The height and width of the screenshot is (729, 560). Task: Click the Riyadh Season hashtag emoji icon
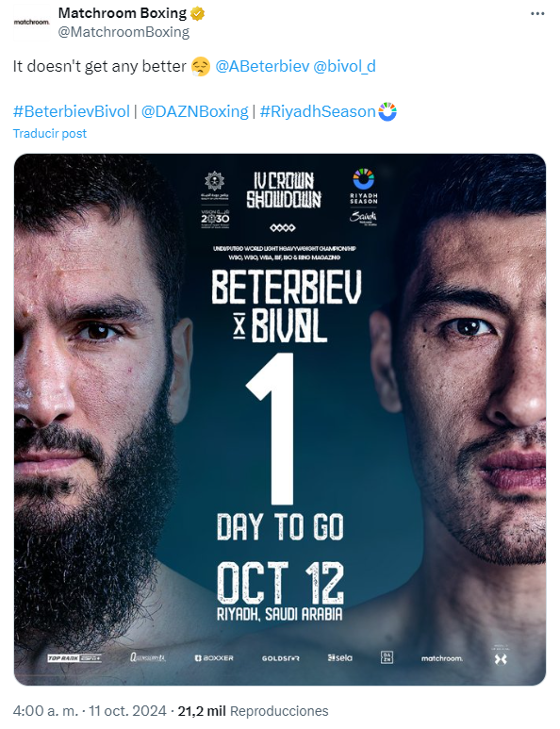pos(387,111)
